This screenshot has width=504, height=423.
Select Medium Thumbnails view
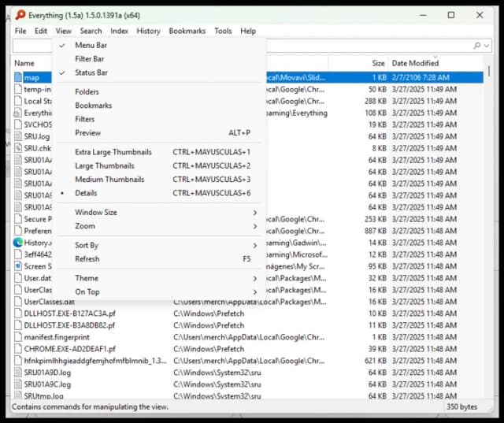(x=158, y=180)
